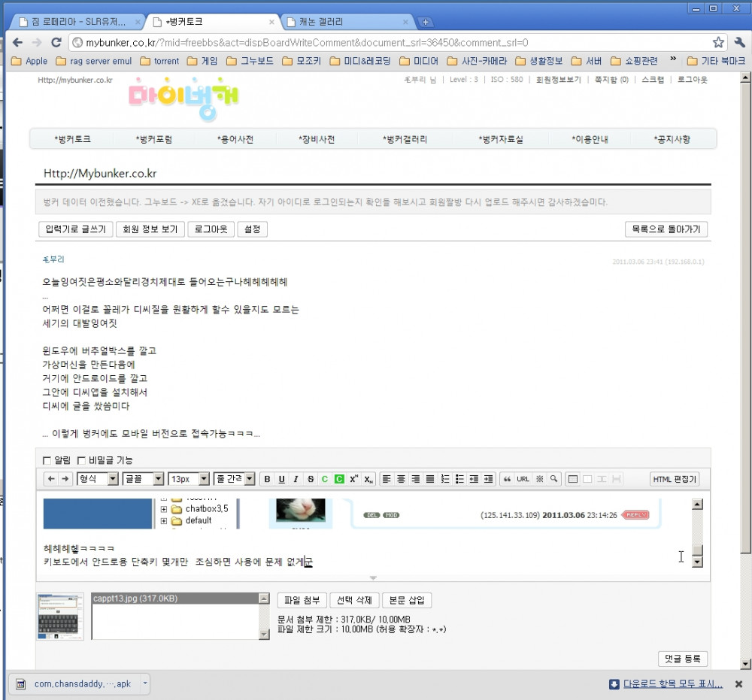Open the text color picker
Screen dimensions: 752x700
point(325,479)
